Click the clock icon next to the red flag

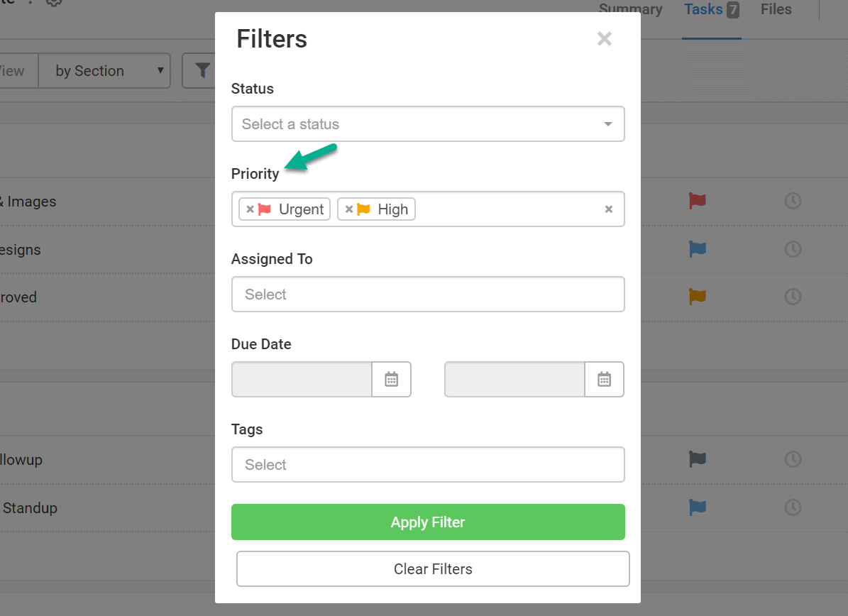coord(793,201)
